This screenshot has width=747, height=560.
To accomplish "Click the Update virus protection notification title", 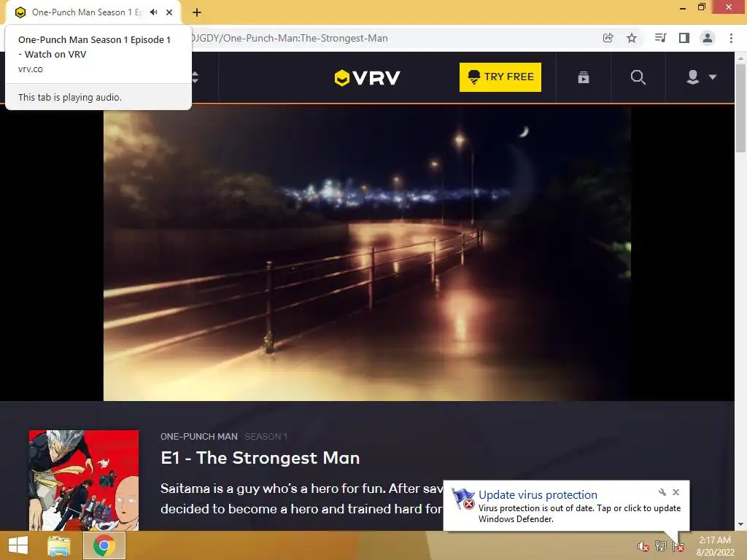I will click(x=538, y=495).
